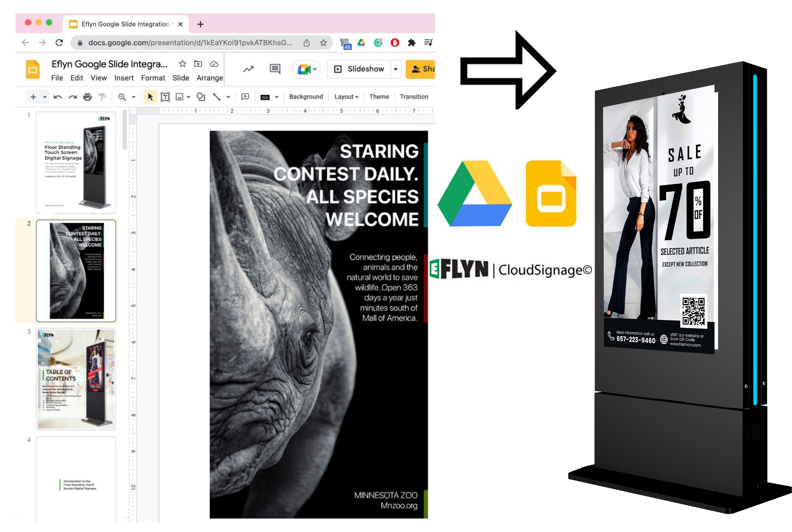
Task: Click the Background button
Action: (x=306, y=97)
